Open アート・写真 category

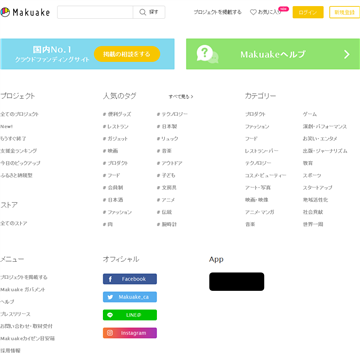pyautogui.click(x=258, y=188)
